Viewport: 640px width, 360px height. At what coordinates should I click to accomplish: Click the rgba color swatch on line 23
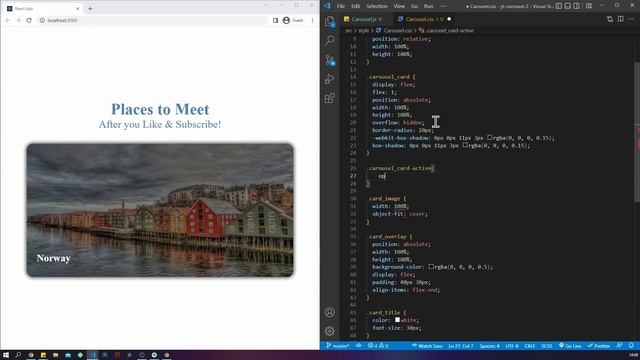pos(465,145)
